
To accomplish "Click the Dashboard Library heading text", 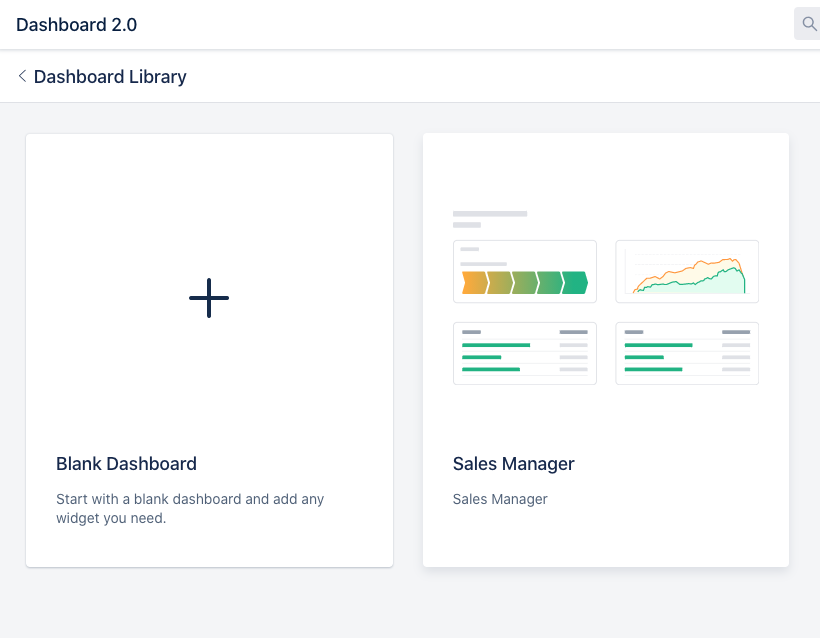I will 110,76.
